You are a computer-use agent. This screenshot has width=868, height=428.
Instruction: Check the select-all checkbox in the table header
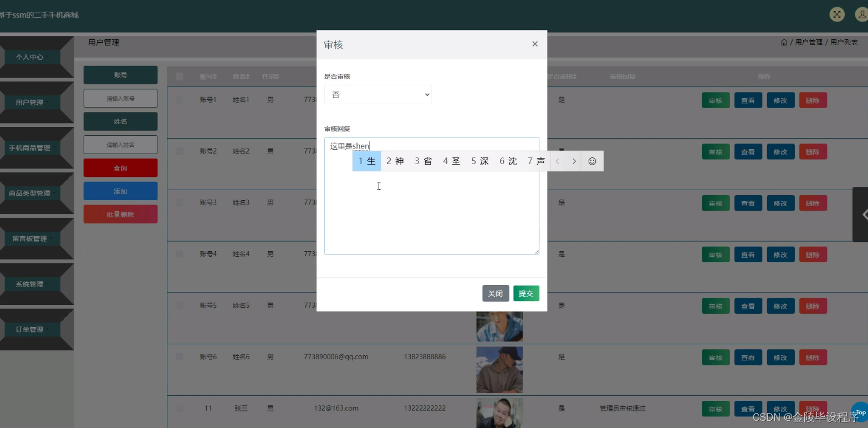click(x=179, y=76)
